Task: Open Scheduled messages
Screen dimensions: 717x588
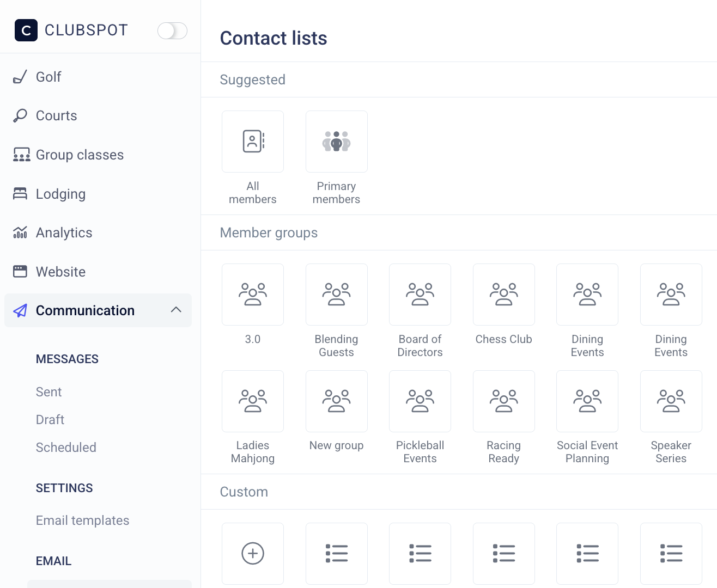Action: click(x=66, y=448)
